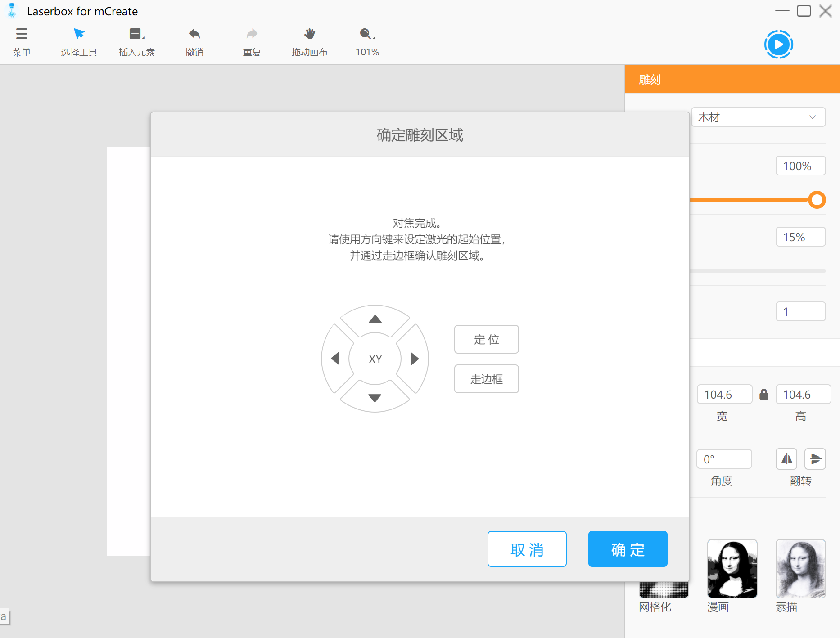Redo with the 重复 icon
The height and width of the screenshot is (638, 840).
click(251, 40)
